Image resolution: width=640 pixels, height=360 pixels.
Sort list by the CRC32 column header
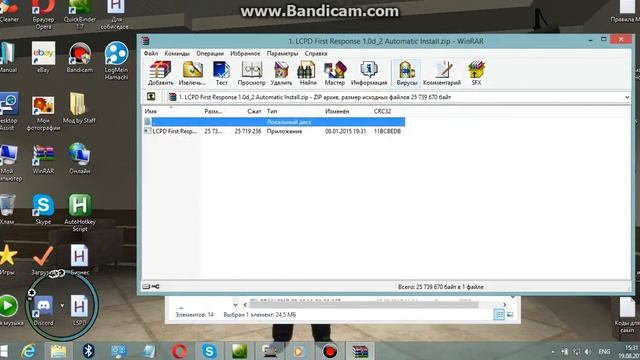click(382, 111)
